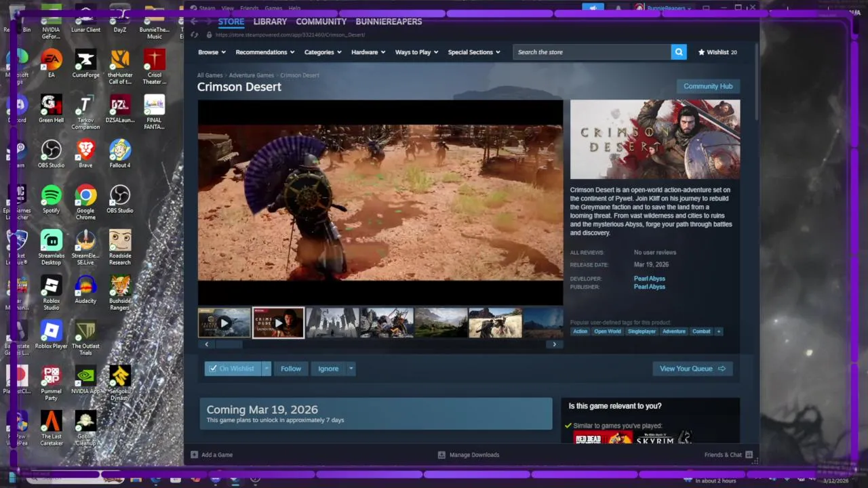Click the Open World tag
Viewport: 868px width, 488px height.
click(608, 331)
